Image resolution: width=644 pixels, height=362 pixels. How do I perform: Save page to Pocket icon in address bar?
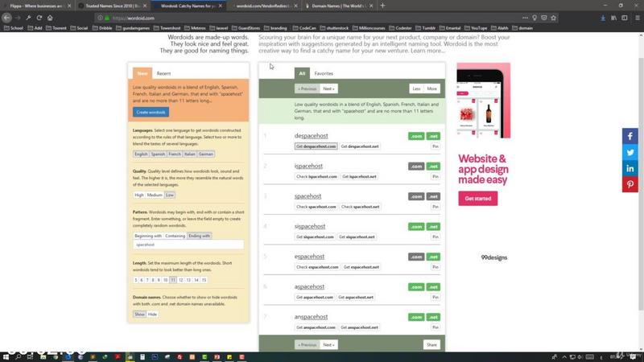[544, 18]
